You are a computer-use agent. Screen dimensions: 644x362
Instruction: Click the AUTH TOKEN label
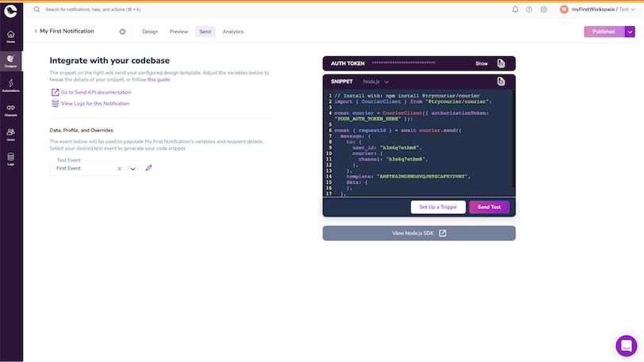pyautogui.click(x=347, y=63)
